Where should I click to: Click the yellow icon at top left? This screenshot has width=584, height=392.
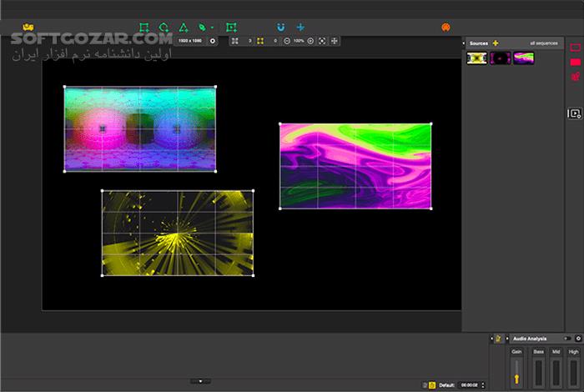[x=28, y=28]
